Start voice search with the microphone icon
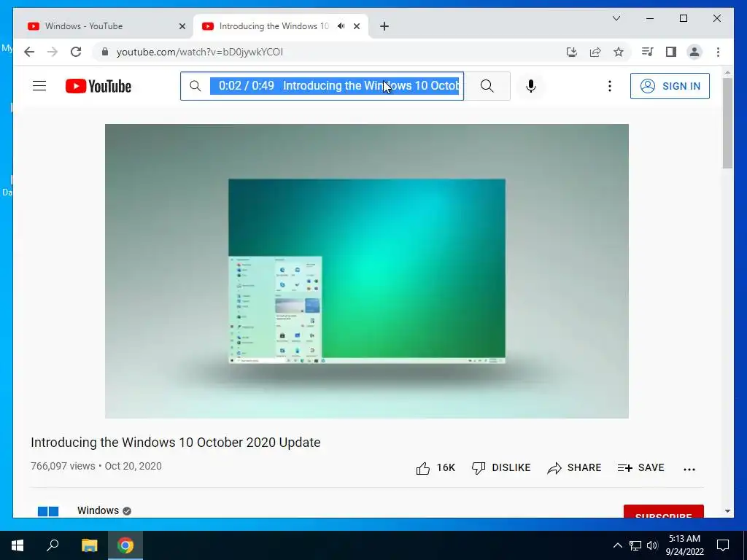 click(x=531, y=86)
